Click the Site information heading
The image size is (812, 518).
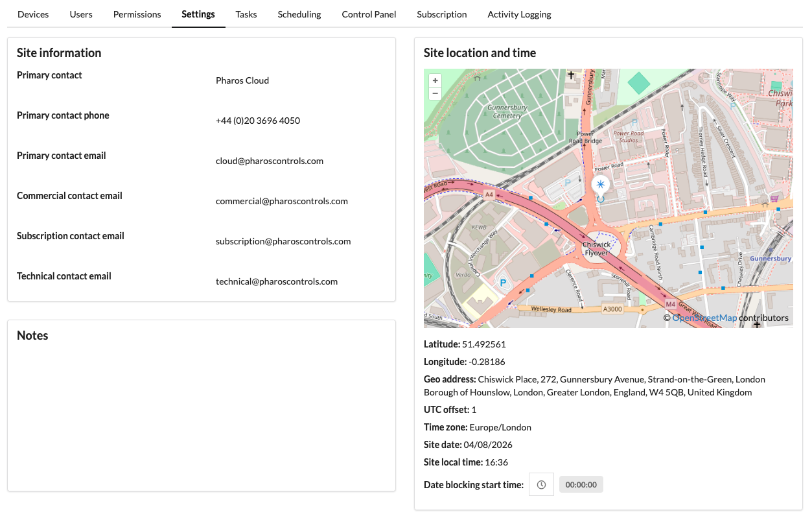click(x=59, y=53)
